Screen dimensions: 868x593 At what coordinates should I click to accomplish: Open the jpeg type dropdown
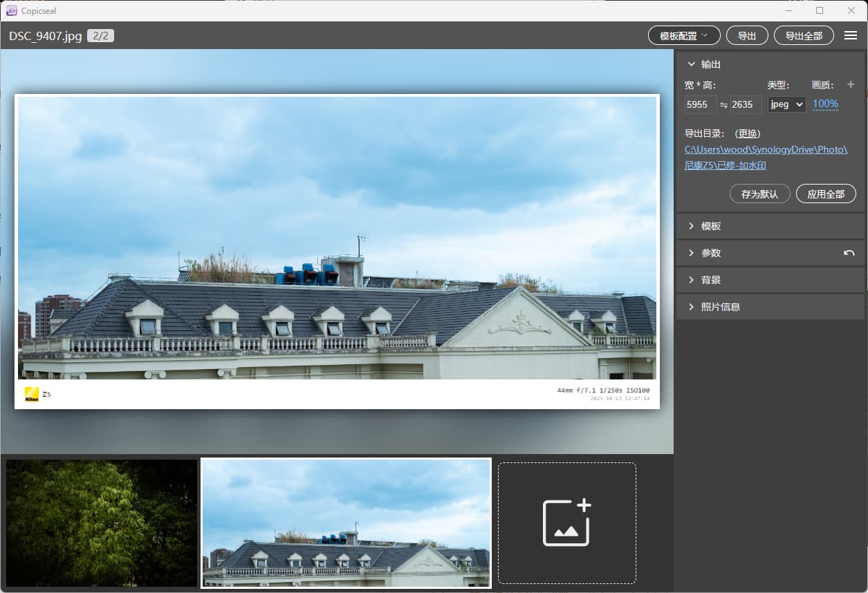[786, 104]
